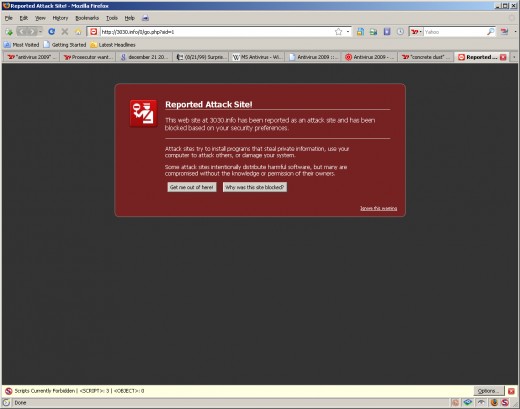Open the History menu
Image resolution: width=520 pixels, height=409 pixels.
(x=60, y=18)
